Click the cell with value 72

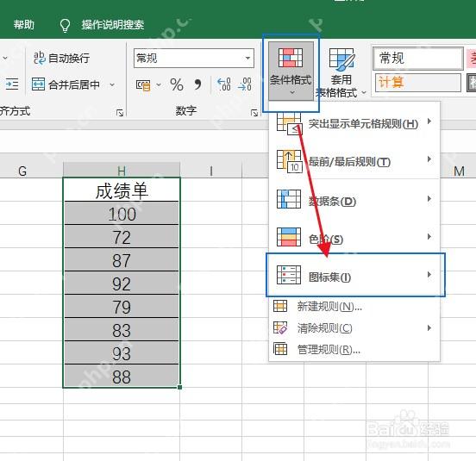tap(122, 237)
